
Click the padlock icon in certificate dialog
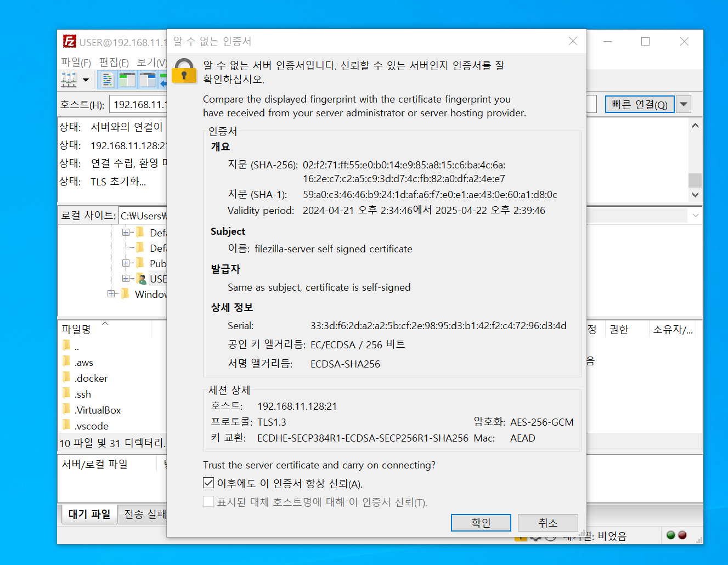click(x=184, y=71)
